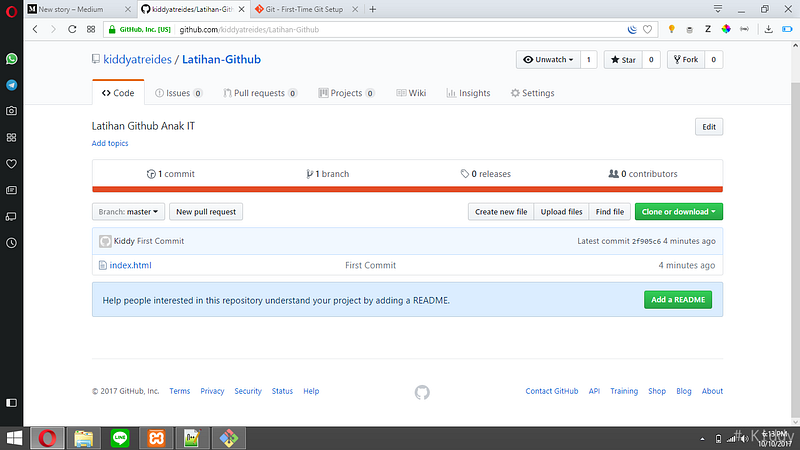Open the tab menu icon
800x450 pixels.
[x=718, y=9]
